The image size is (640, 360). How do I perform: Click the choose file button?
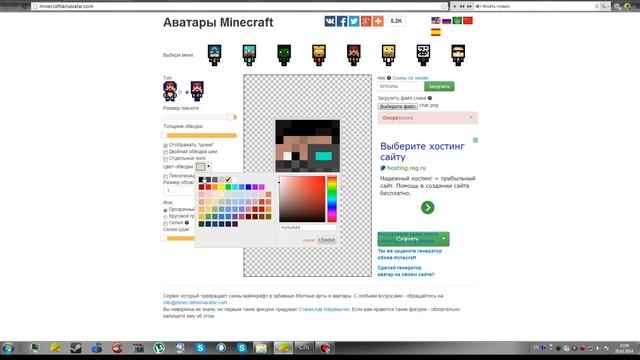[398, 106]
